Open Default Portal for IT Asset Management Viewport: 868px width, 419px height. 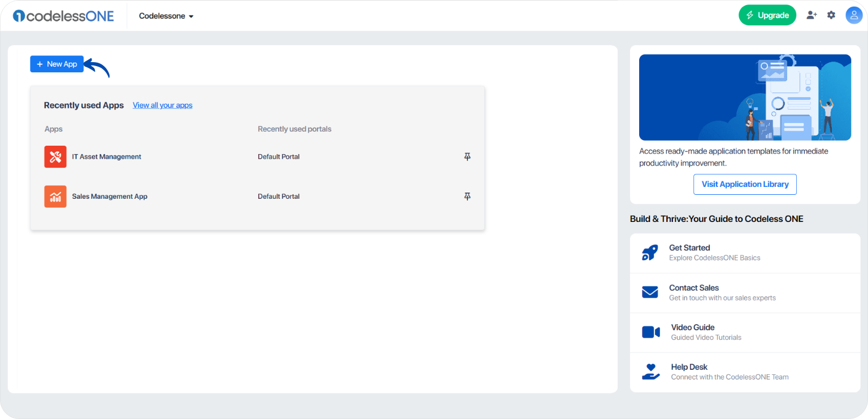point(279,156)
